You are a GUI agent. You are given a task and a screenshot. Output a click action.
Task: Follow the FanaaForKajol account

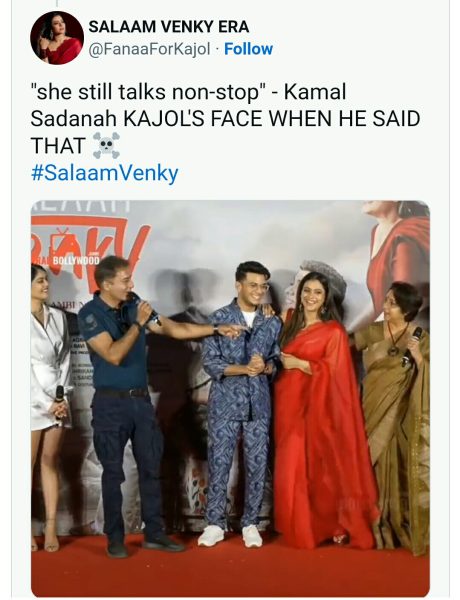248,49
